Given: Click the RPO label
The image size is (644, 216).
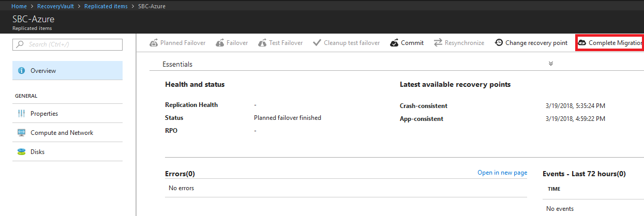Looking at the screenshot, I should (x=171, y=131).
